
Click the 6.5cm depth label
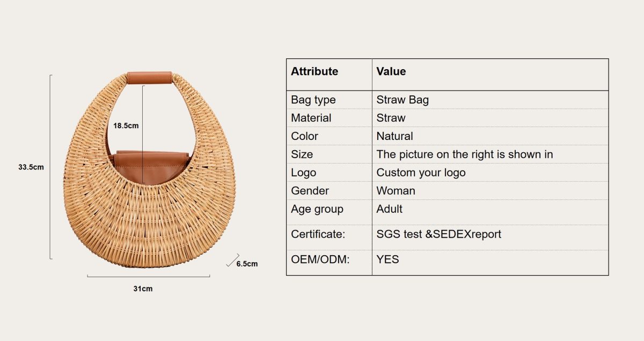pyautogui.click(x=247, y=263)
